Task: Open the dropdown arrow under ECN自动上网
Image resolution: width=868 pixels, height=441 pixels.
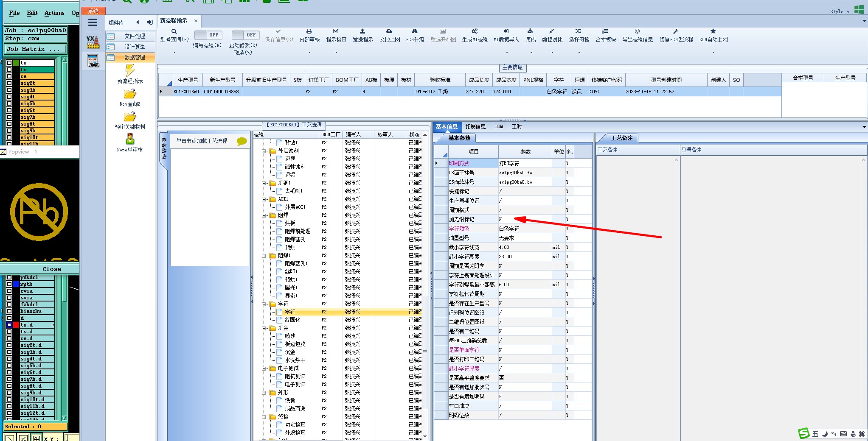Action: (x=713, y=53)
